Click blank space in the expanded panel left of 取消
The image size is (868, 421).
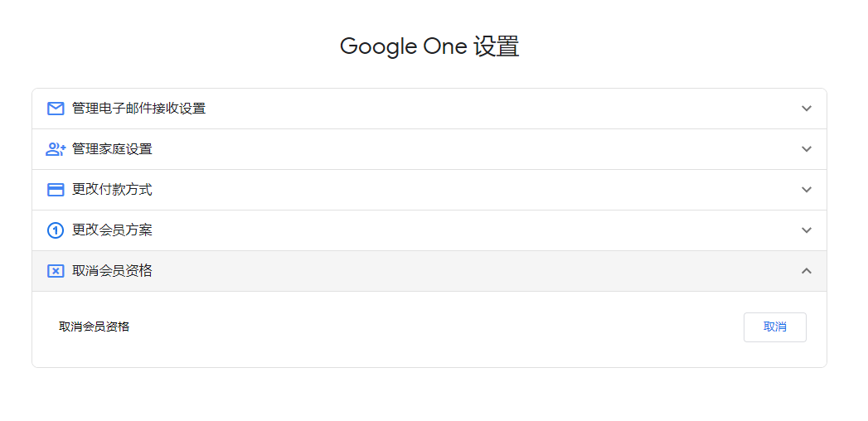(x=431, y=327)
